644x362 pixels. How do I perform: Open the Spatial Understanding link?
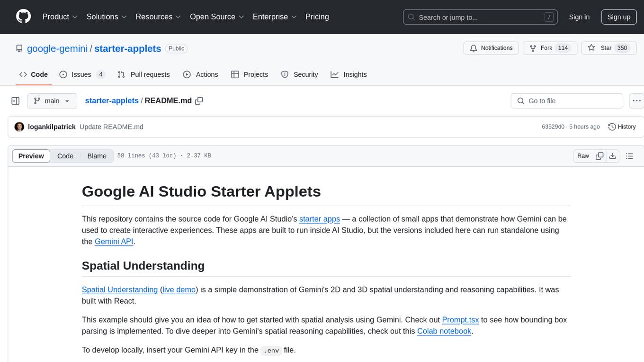(x=120, y=290)
